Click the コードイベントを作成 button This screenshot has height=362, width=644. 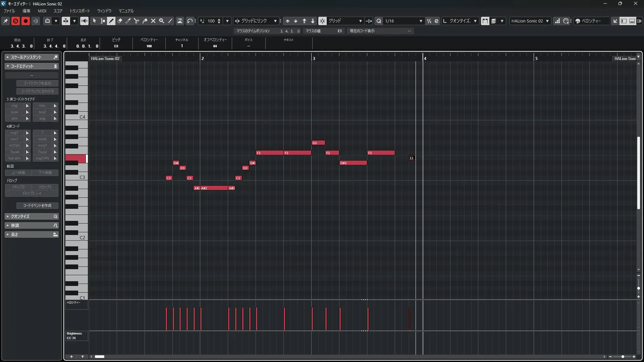(37, 205)
